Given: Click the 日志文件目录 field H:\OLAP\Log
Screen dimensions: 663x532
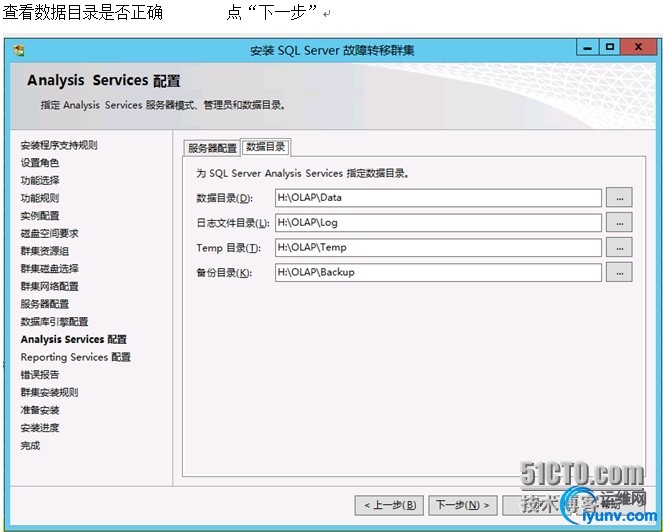Looking at the screenshot, I should point(438,222).
